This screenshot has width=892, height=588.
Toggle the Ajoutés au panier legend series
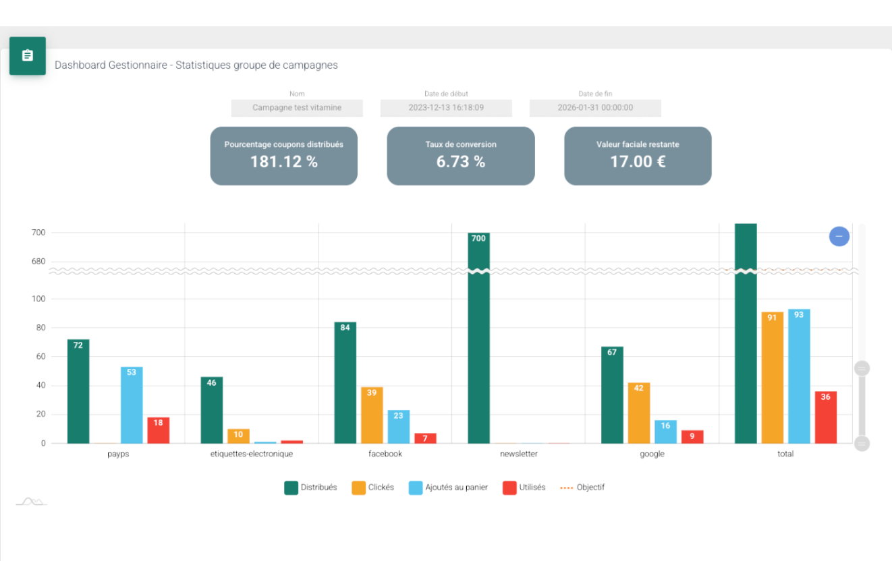pos(450,488)
